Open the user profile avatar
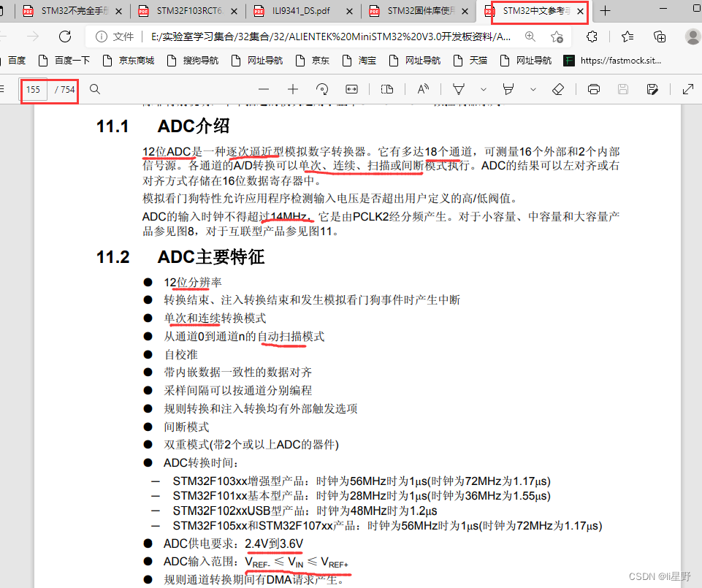Viewport: 702px width, 588px height. coord(693,37)
